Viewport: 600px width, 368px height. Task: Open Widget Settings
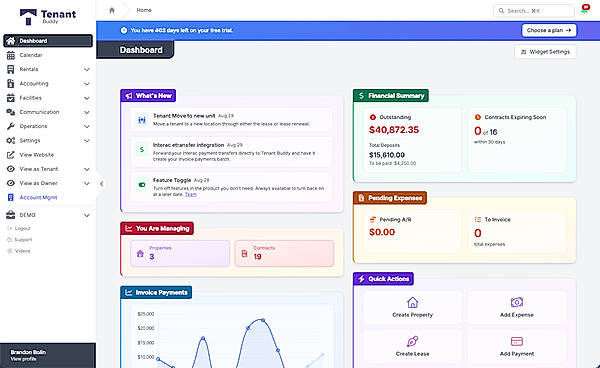545,52
